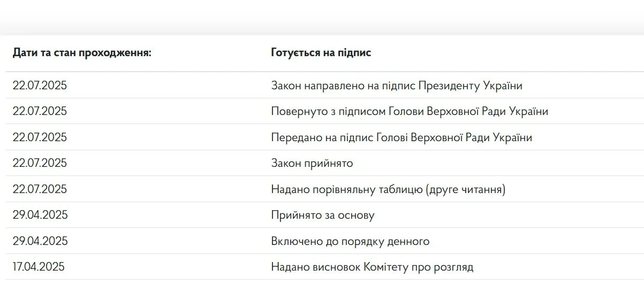Image resolution: width=644 pixels, height=284 pixels.
Task: Click date next to 'Закон направлено на підпис'
Action: coord(40,86)
